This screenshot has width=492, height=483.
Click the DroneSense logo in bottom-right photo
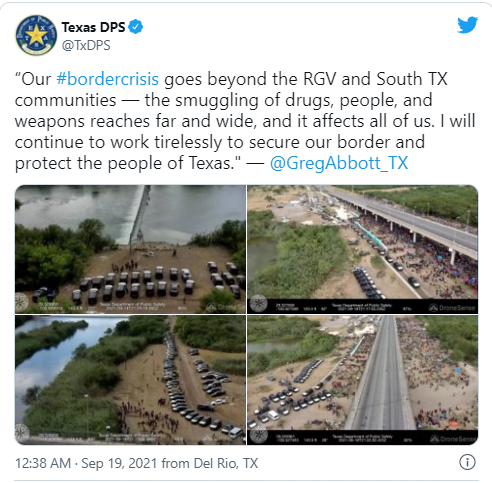(452, 439)
